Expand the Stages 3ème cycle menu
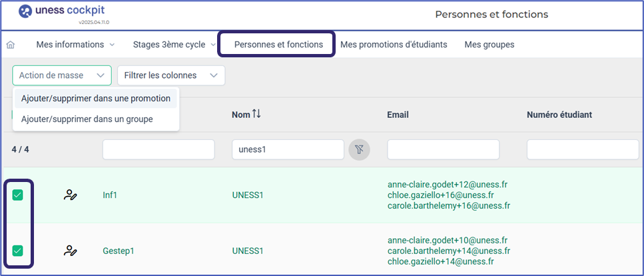This screenshot has height=276, width=644. pyautogui.click(x=174, y=45)
